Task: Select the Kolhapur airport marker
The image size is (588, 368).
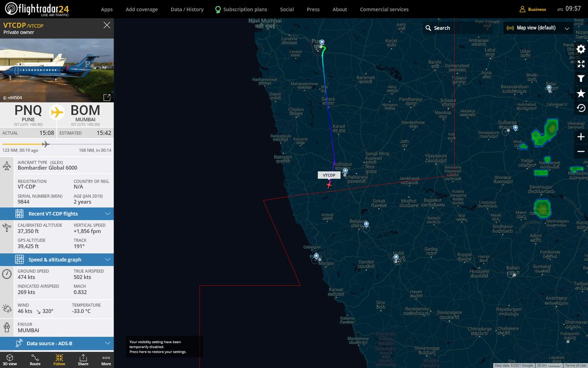Action: coord(345,171)
